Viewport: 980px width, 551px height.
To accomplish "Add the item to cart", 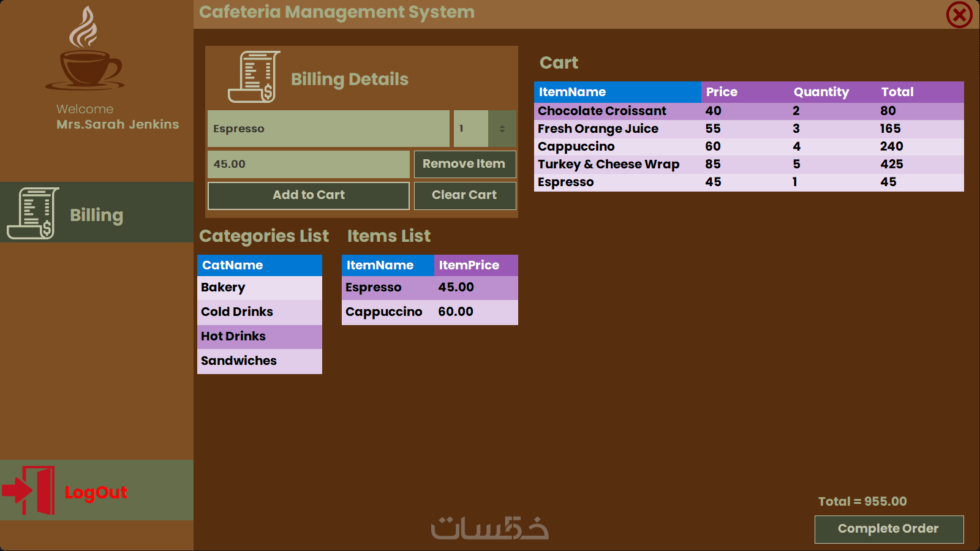I will point(309,195).
